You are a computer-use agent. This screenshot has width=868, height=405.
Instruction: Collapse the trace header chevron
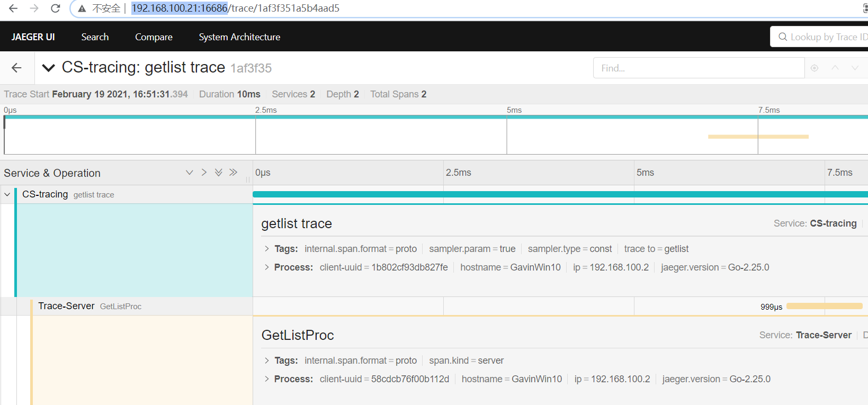(x=48, y=68)
